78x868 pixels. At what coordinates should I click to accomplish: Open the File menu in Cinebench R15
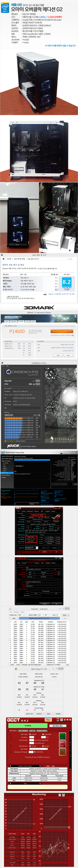click(x=3, y=366)
